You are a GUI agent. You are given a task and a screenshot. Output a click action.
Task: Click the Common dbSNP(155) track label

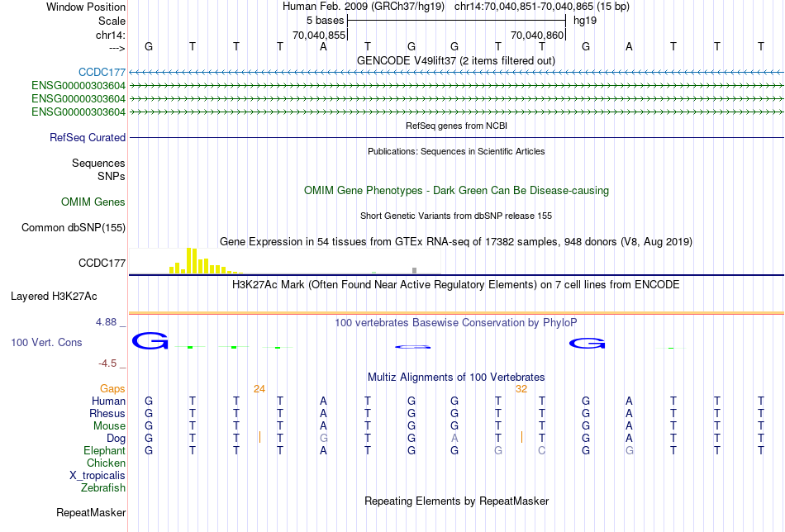pos(74,228)
